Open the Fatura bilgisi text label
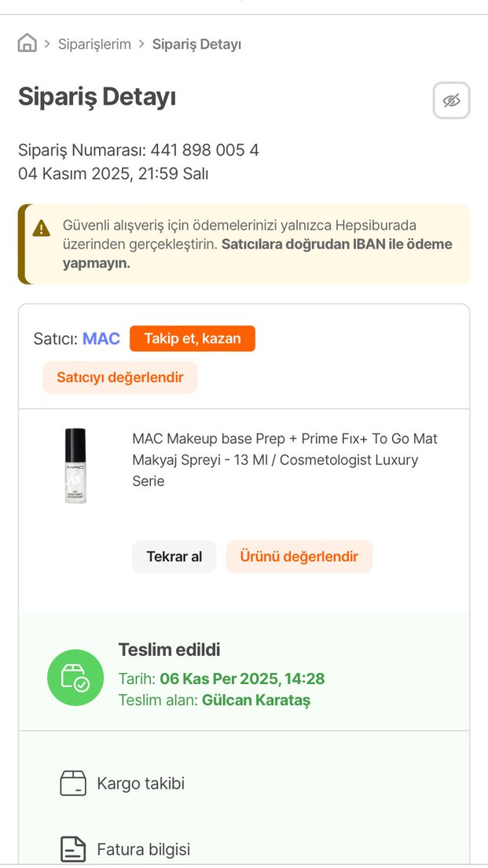This screenshot has height=868, width=488. 143,849
